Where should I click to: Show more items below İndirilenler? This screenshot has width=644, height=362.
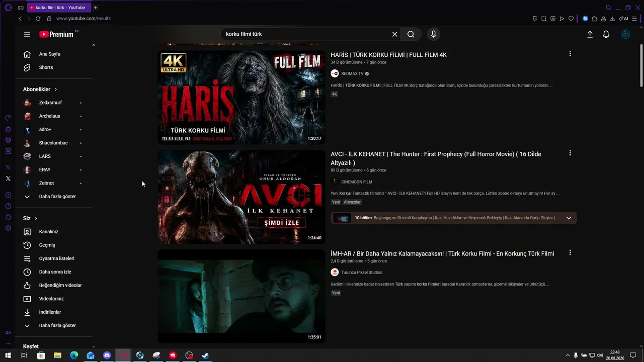[x=53, y=326]
